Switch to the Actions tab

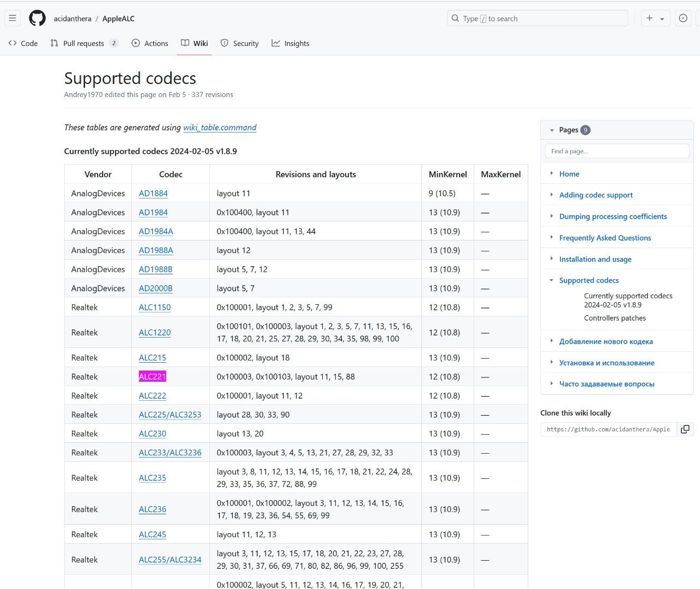[x=150, y=43]
